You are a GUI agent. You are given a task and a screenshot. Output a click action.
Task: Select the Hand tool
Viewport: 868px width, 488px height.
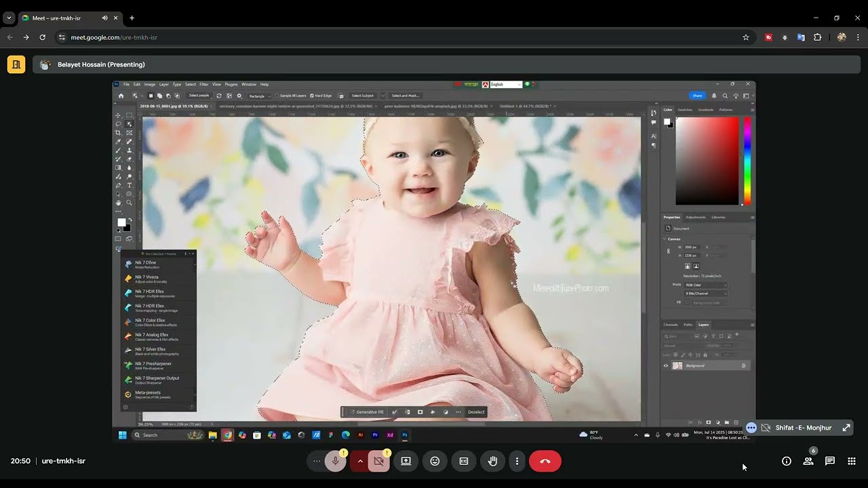click(118, 203)
